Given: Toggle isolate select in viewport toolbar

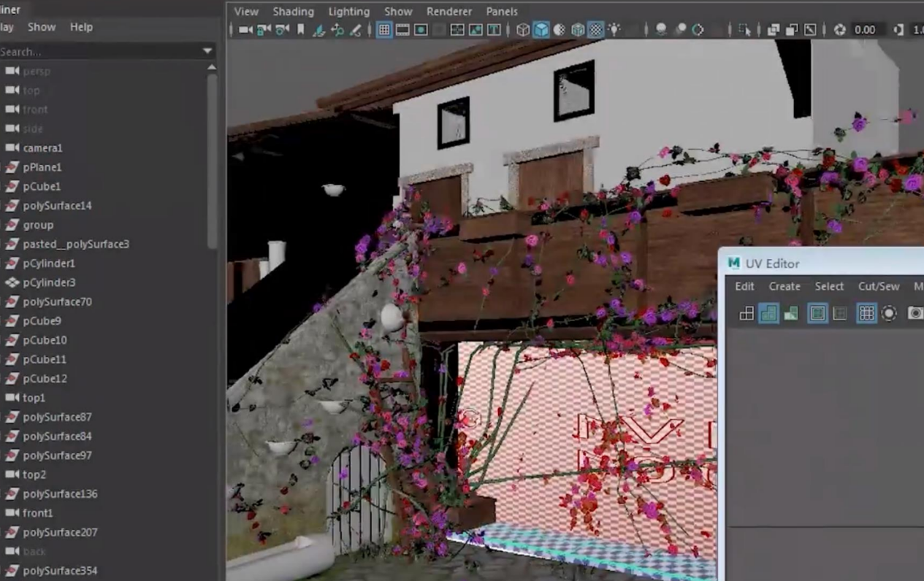Looking at the screenshot, I should tap(744, 30).
